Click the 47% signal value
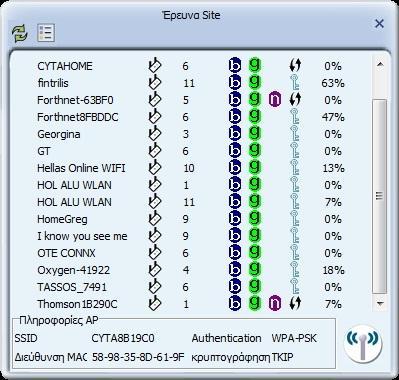The height and width of the screenshot is (380, 399). point(333,117)
